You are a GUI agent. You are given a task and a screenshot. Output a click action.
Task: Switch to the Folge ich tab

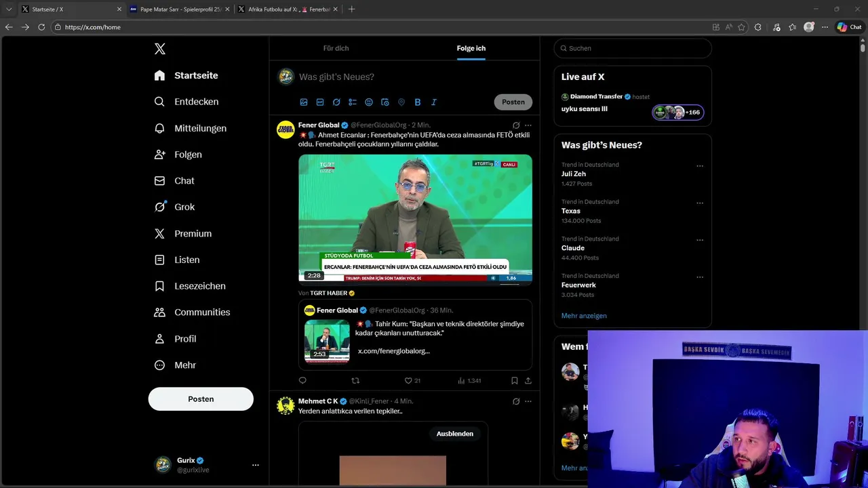click(x=471, y=48)
